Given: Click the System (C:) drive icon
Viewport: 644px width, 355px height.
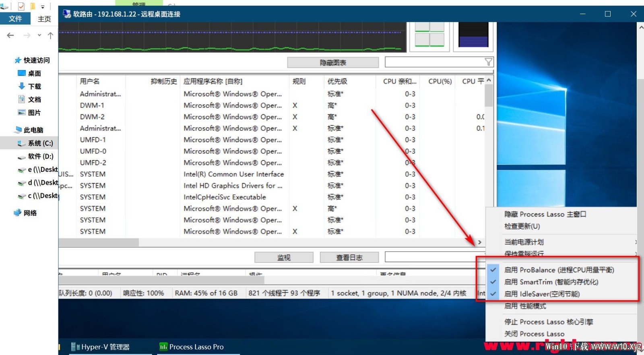Looking at the screenshot, I should (x=22, y=143).
